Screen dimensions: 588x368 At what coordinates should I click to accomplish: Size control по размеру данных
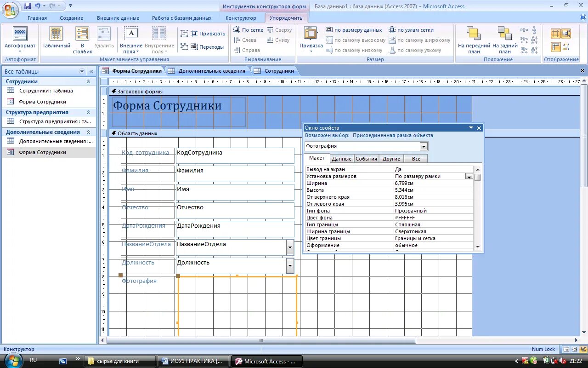pyautogui.click(x=354, y=30)
